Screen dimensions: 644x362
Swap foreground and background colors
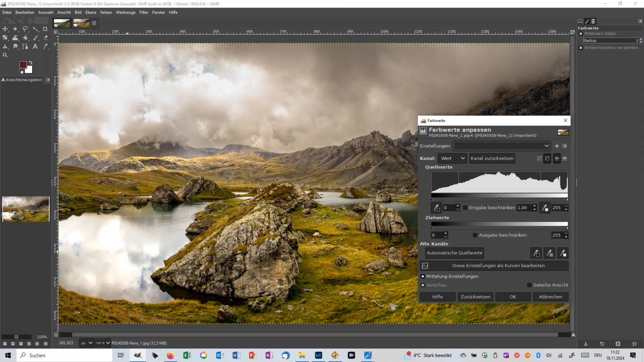tap(30, 62)
